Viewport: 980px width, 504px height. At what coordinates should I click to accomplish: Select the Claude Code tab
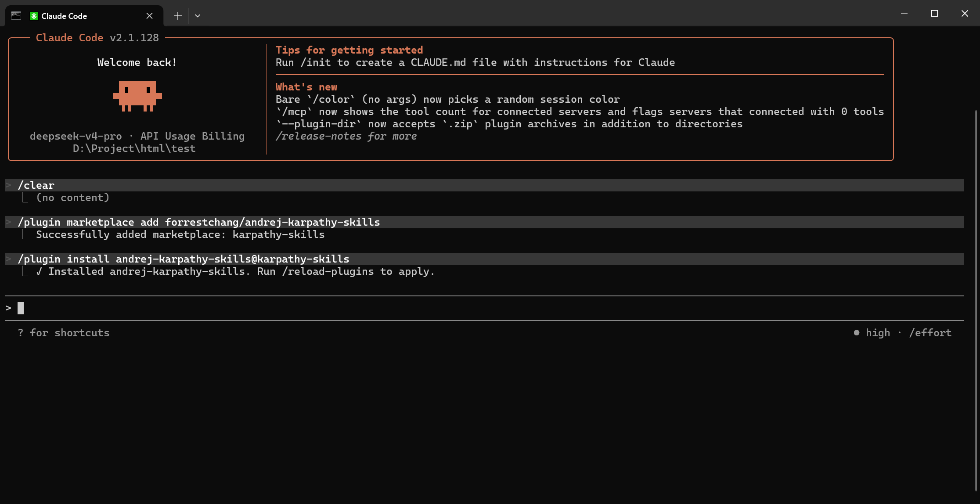click(84, 16)
